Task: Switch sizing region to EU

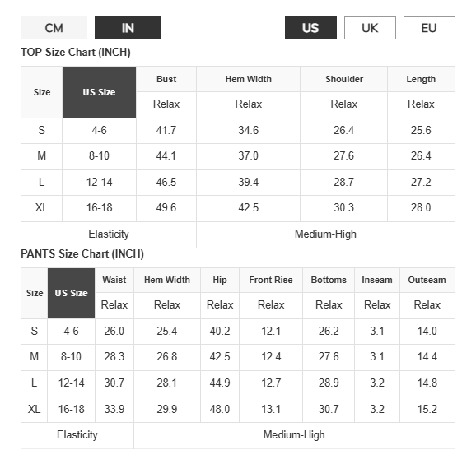Action: coord(429,28)
